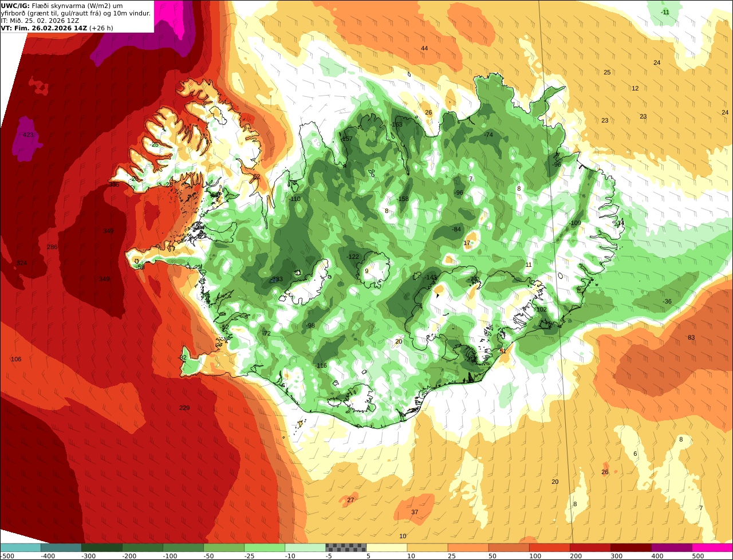Click the map value -11 in the top right

[x=665, y=13]
